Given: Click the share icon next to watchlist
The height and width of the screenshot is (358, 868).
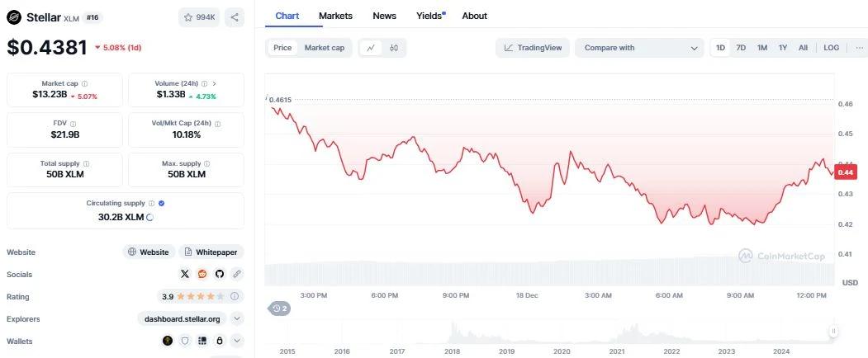Looking at the screenshot, I should click(x=235, y=17).
